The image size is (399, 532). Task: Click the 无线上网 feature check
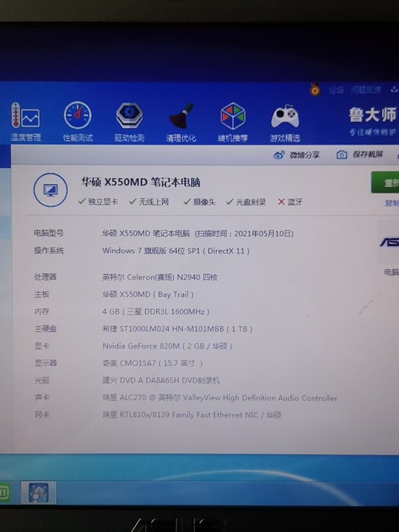[148, 202]
